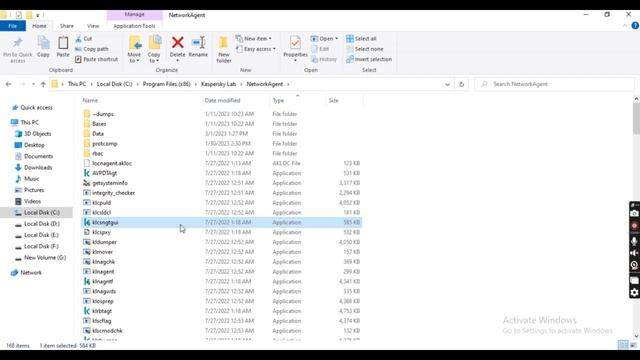The width and height of the screenshot is (640, 360).
Task: Open the Open button dropdown arrow
Action: pos(336,39)
